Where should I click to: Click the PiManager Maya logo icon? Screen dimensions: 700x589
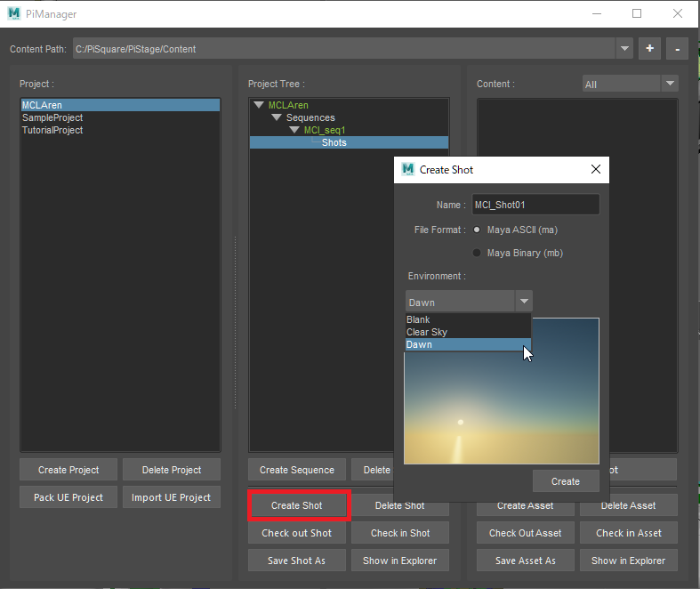point(14,13)
